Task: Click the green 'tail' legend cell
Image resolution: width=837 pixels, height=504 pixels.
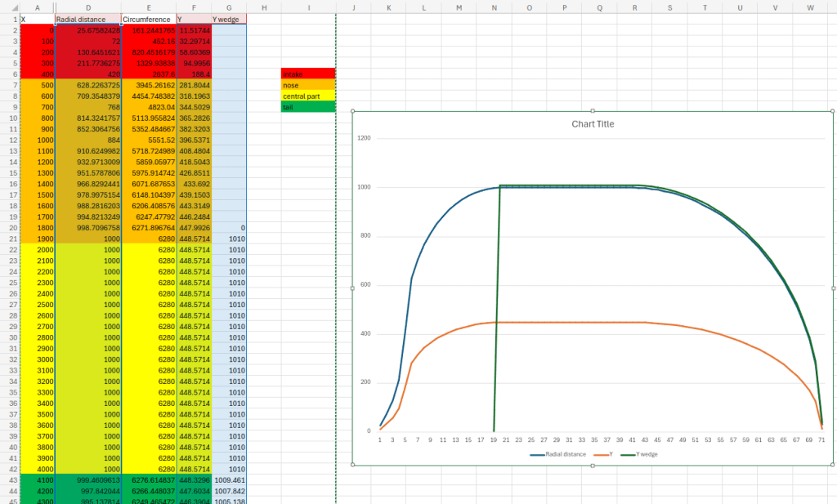Action: pyautogui.click(x=307, y=107)
